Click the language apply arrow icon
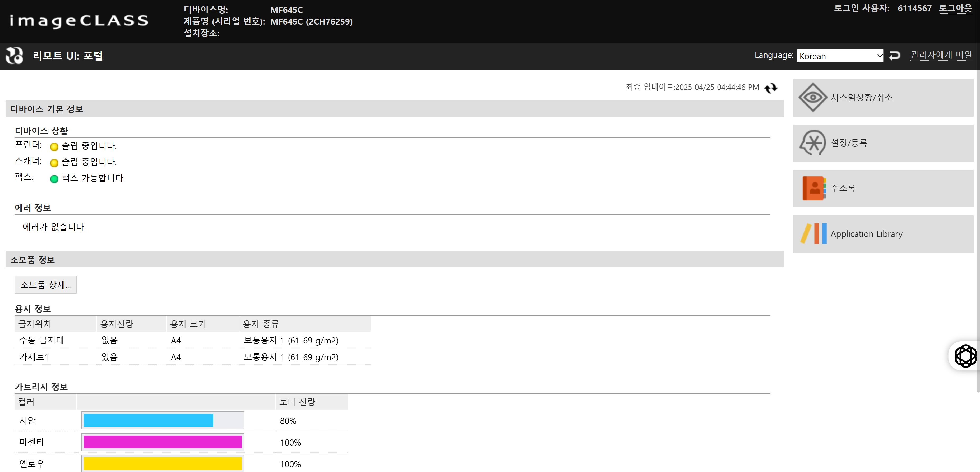 (x=894, y=56)
